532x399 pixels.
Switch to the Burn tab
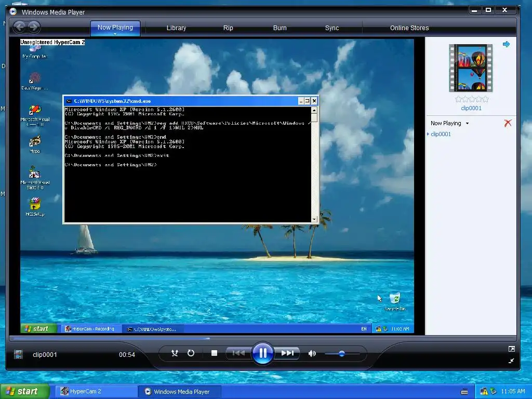tap(280, 28)
